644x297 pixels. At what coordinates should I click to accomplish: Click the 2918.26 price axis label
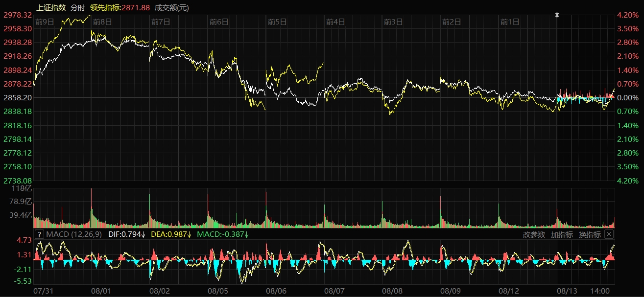click(x=17, y=56)
